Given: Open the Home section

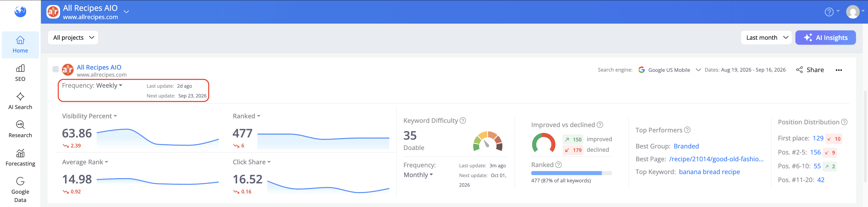Looking at the screenshot, I should point(20,45).
